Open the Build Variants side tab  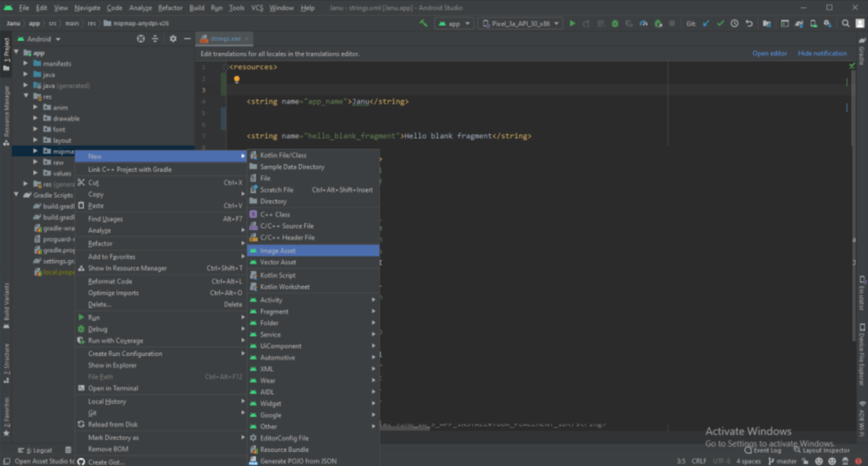7,305
